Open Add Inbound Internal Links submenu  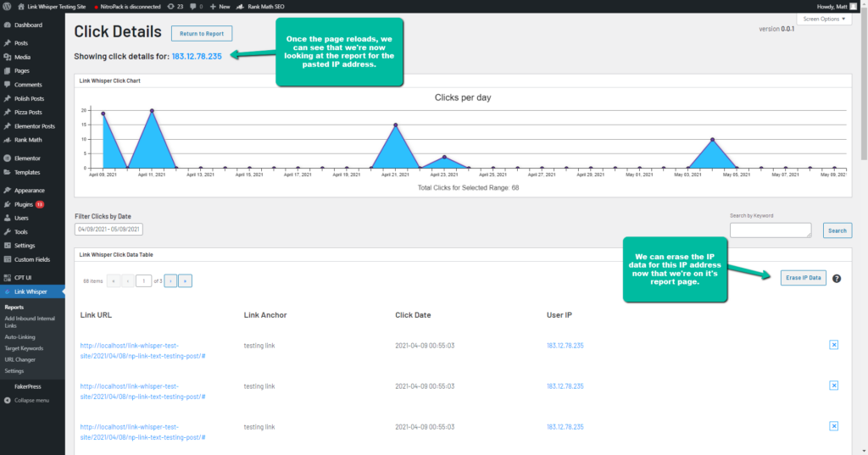coord(30,322)
